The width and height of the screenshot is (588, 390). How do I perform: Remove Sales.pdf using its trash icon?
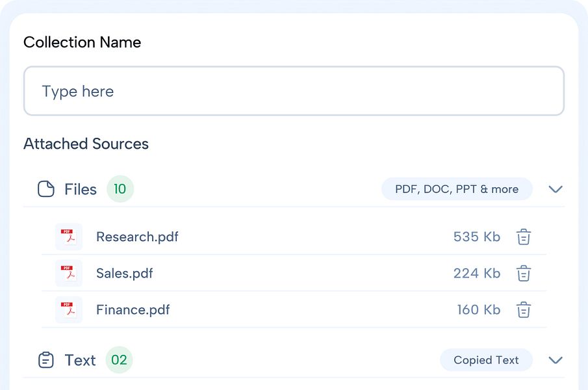(524, 273)
